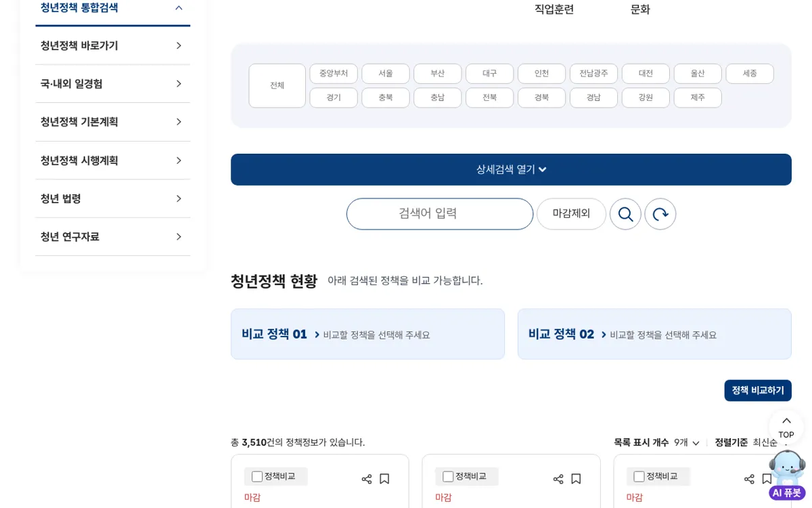The width and height of the screenshot is (812, 508).
Task: Expand 청년정책 바로가기 sidebar item
Action: tap(112, 46)
